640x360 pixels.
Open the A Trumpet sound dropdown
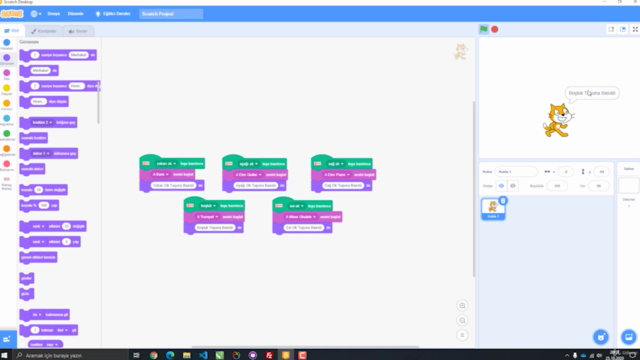[x=207, y=217]
